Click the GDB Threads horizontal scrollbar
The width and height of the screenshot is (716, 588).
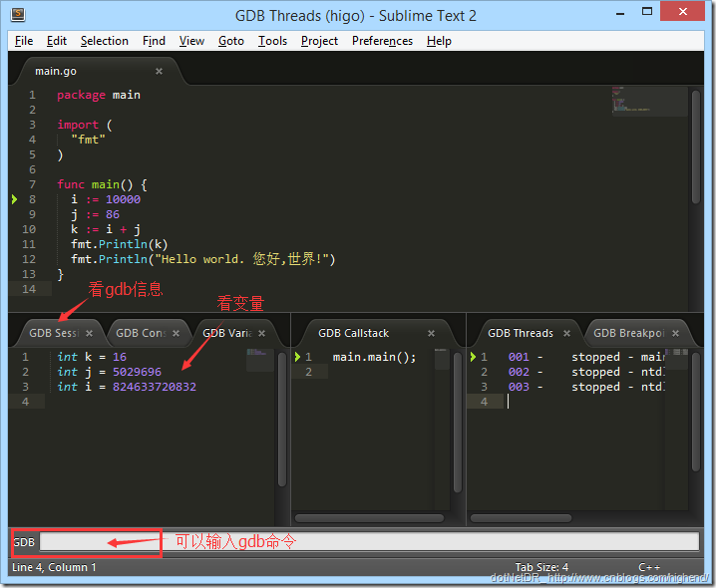click(x=521, y=518)
